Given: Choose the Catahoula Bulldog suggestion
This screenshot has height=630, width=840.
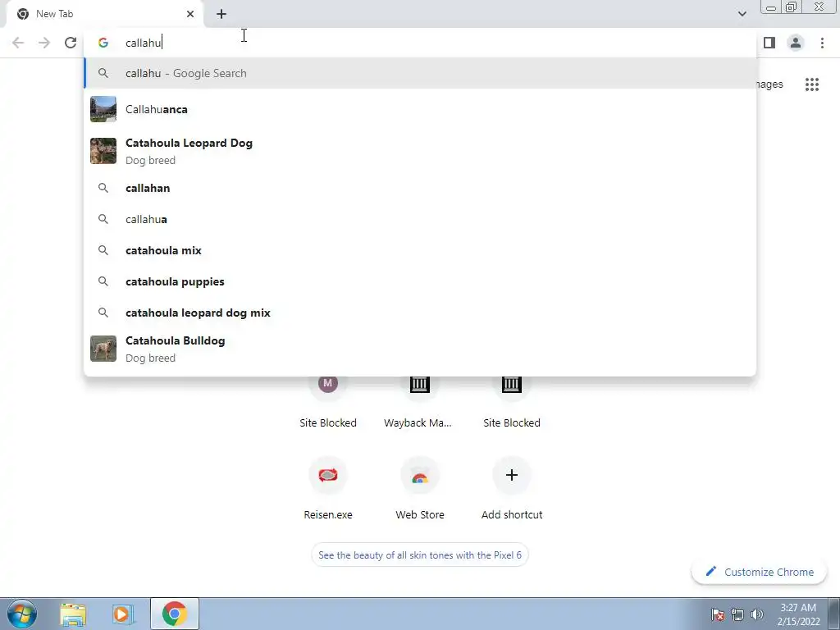Looking at the screenshot, I should [420, 349].
